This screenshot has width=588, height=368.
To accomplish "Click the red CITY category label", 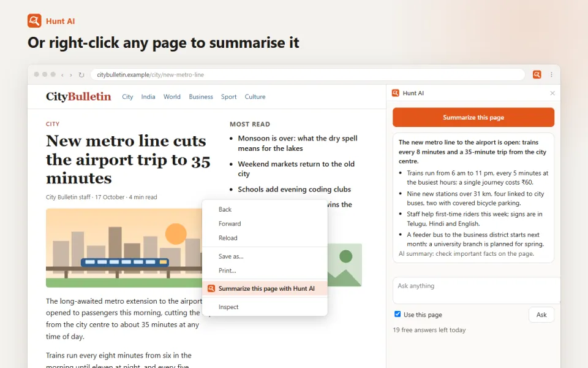I will click(x=53, y=124).
